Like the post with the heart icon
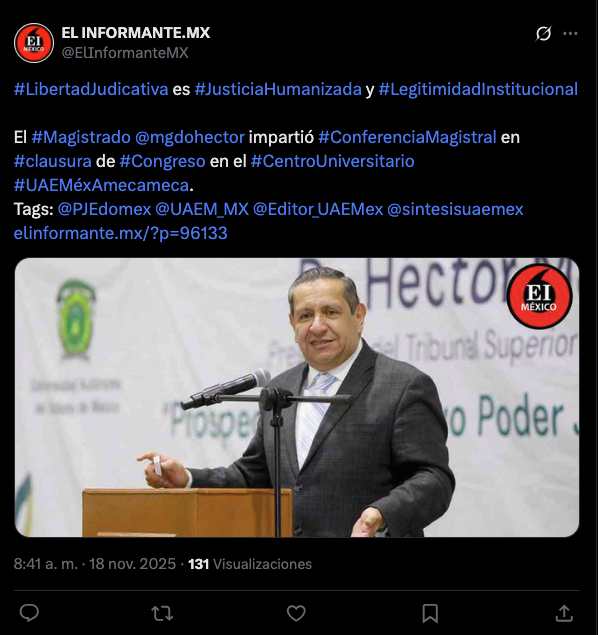 [x=296, y=613]
